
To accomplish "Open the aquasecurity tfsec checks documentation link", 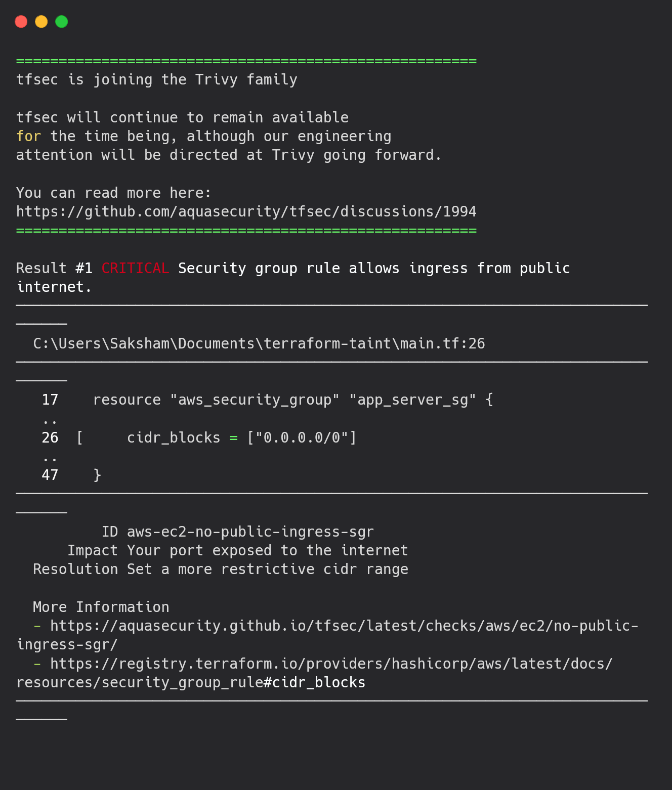I will 327,635.
